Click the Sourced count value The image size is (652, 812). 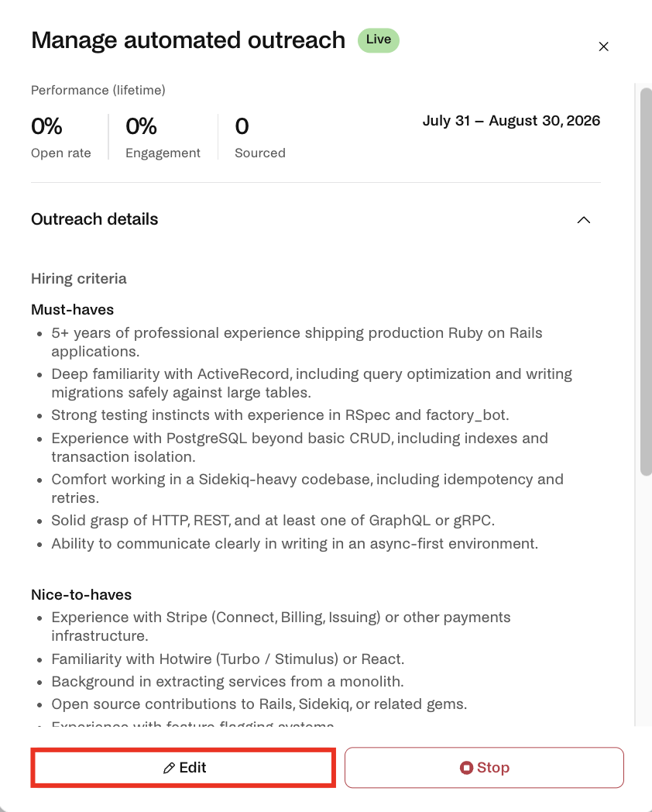coord(242,126)
